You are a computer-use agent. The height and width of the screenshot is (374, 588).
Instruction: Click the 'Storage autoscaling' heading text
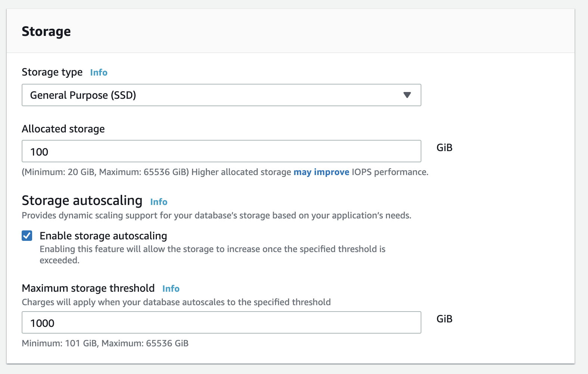82,200
